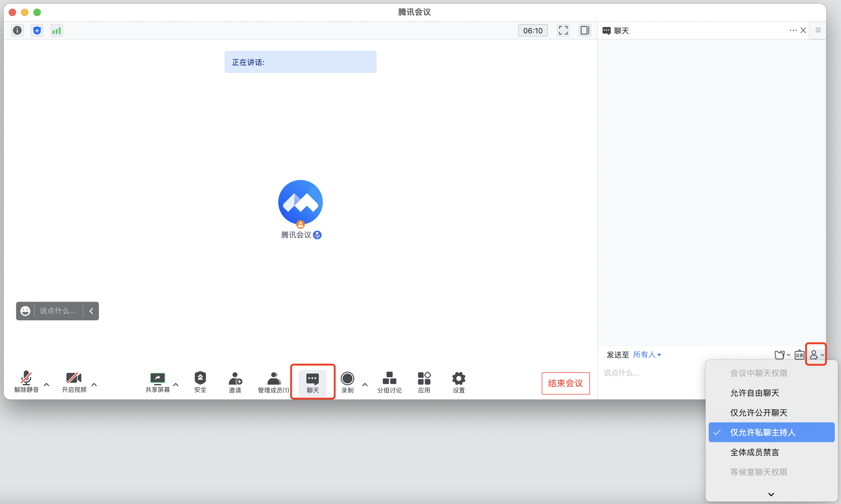
Task: Expand more permission options with down chevron
Action: tap(771, 494)
